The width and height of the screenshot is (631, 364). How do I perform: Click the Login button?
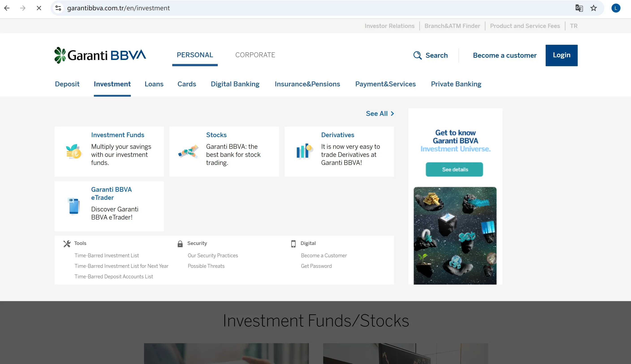coord(561,55)
